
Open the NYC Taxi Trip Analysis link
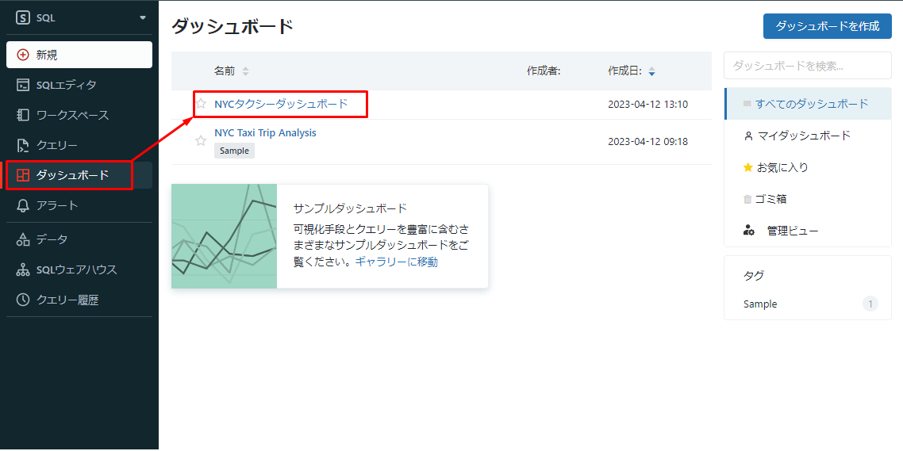[x=265, y=132]
